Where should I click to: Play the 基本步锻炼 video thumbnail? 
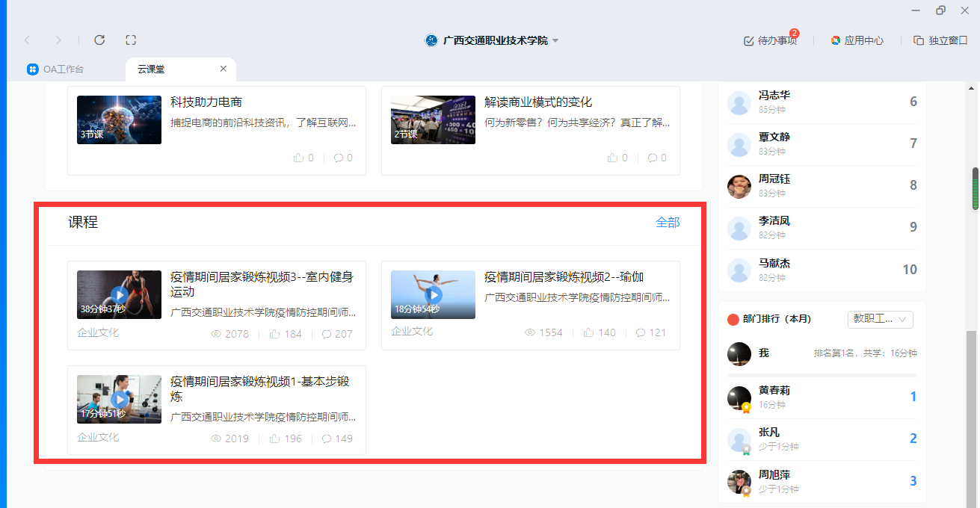tap(119, 399)
